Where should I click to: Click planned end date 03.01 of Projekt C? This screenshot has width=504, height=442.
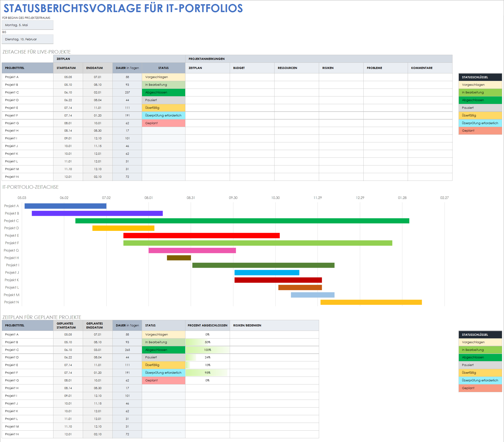point(98,350)
